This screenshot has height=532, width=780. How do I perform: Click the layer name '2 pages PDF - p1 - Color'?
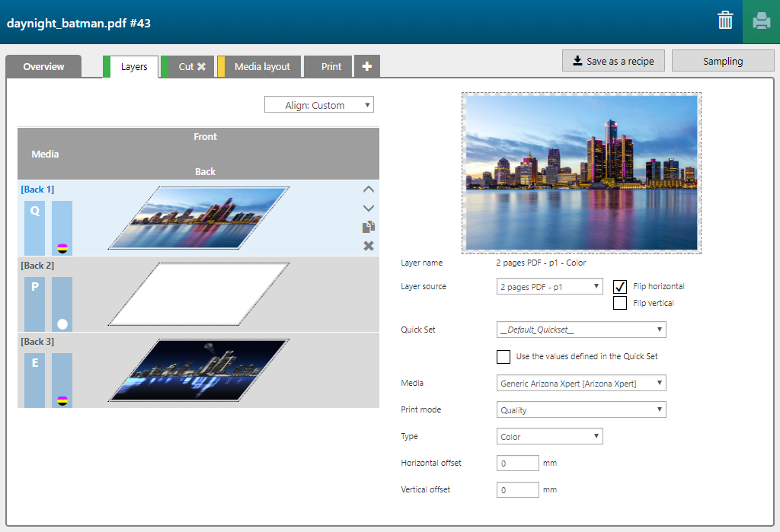click(x=541, y=263)
